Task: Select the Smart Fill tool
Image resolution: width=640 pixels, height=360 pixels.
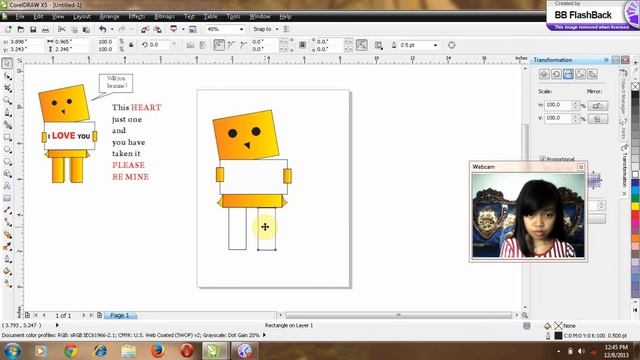Action: pos(7,125)
